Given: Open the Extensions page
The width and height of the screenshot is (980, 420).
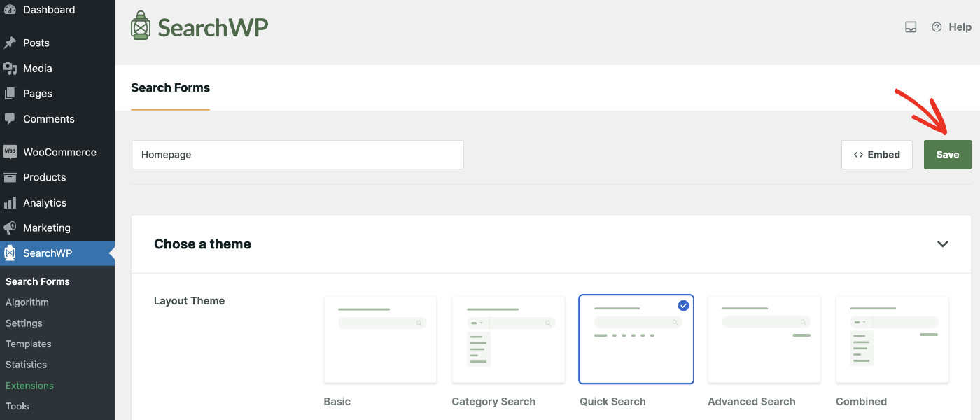Looking at the screenshot, I should 29,385.
